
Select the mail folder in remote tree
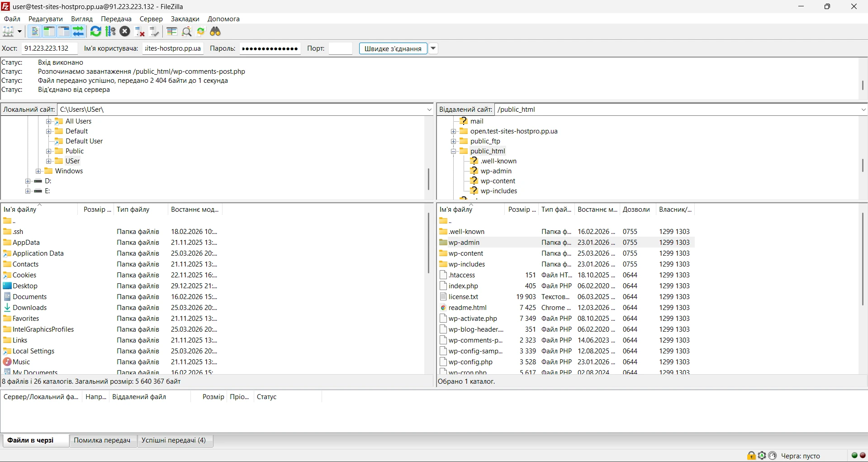[x=477, y=121]
